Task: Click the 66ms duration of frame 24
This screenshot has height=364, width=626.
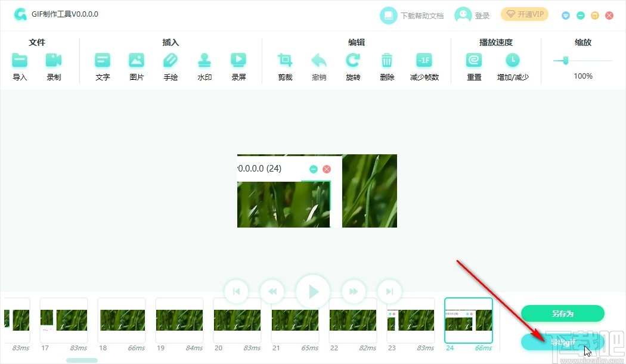Action: [x=483, y=348]
